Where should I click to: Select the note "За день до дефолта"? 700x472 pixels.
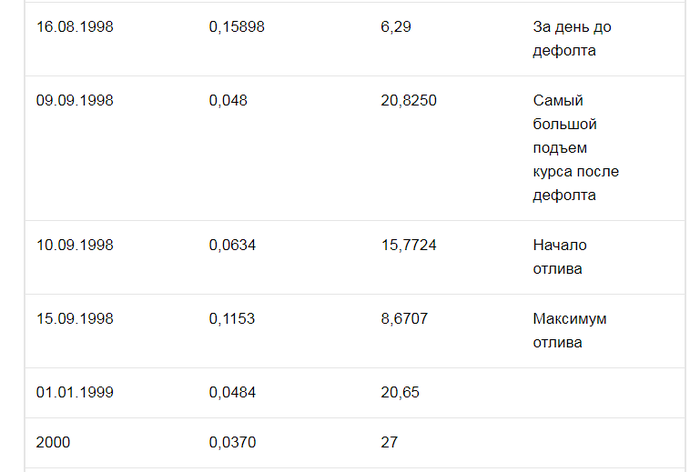(565, 38)
